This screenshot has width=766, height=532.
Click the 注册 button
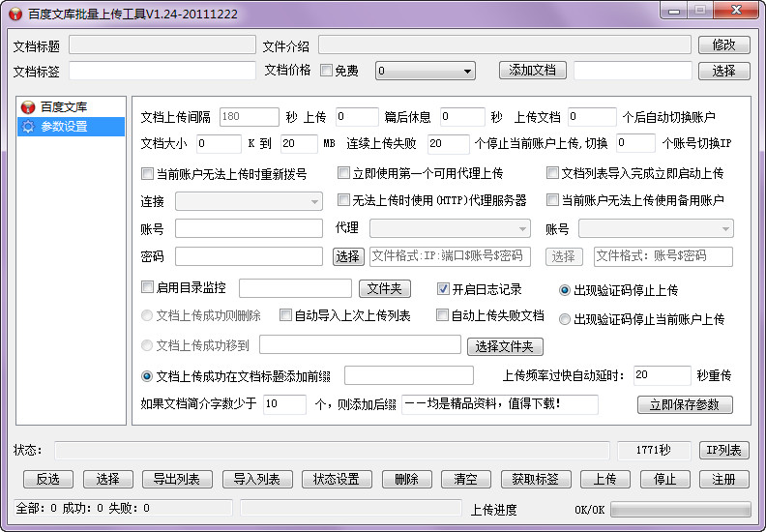(x=724, y=479)
